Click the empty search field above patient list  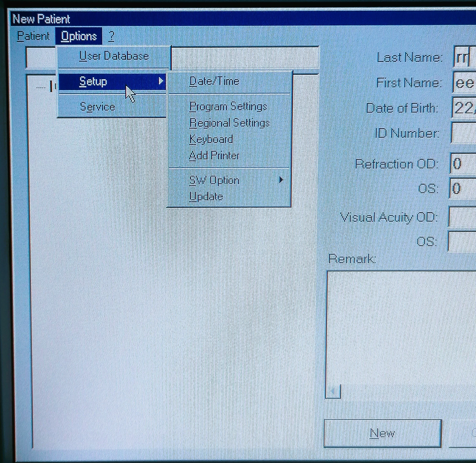[172, 58]
